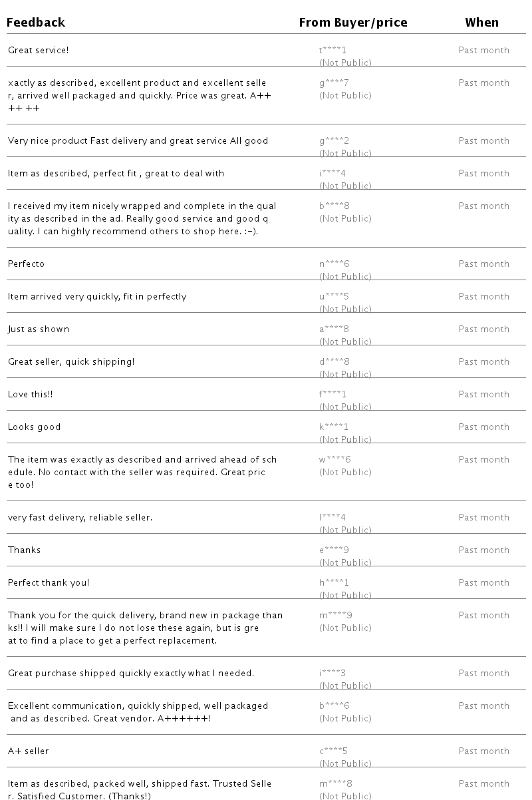The image size is (532, 800).
Task: Open buyer g****7 profile
Action: coord(334,83)
